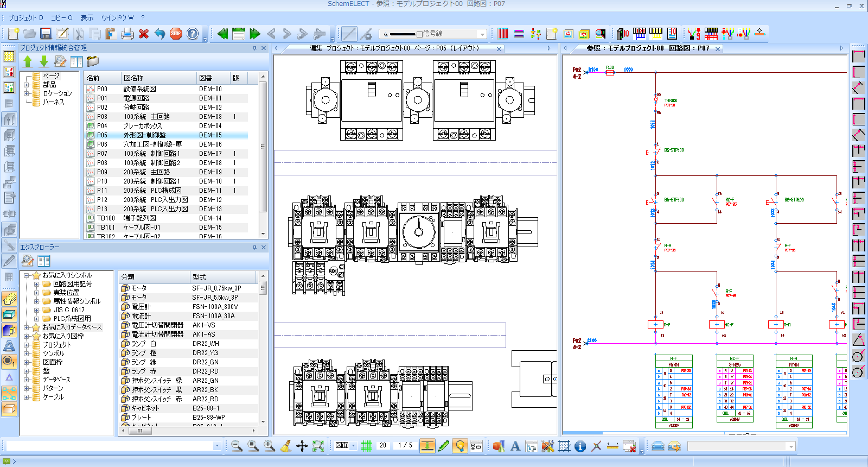
Task: Click the red STOP icon in toolbar
Action: pos(176,34)
